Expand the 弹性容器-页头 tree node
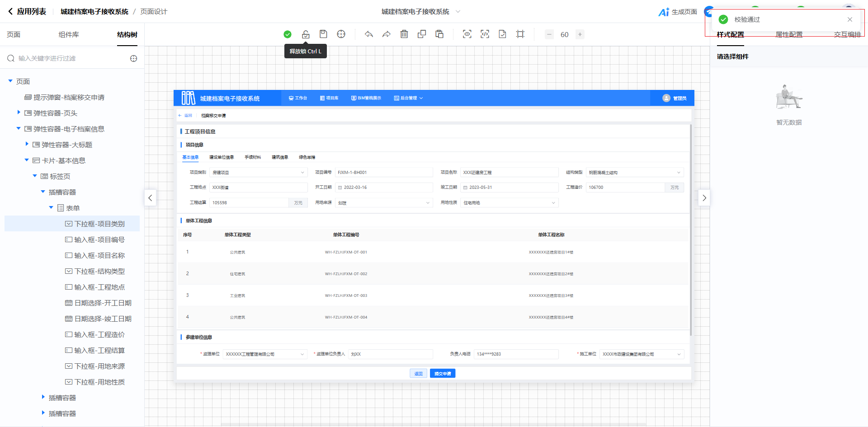 19,113
